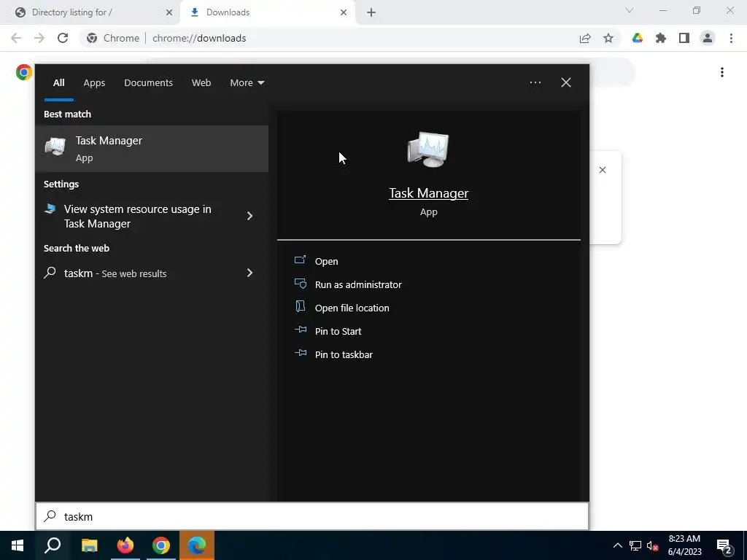Viewport: 747px width, 560px height.
Task: Click the network tray icon
Action: [635, 545]
